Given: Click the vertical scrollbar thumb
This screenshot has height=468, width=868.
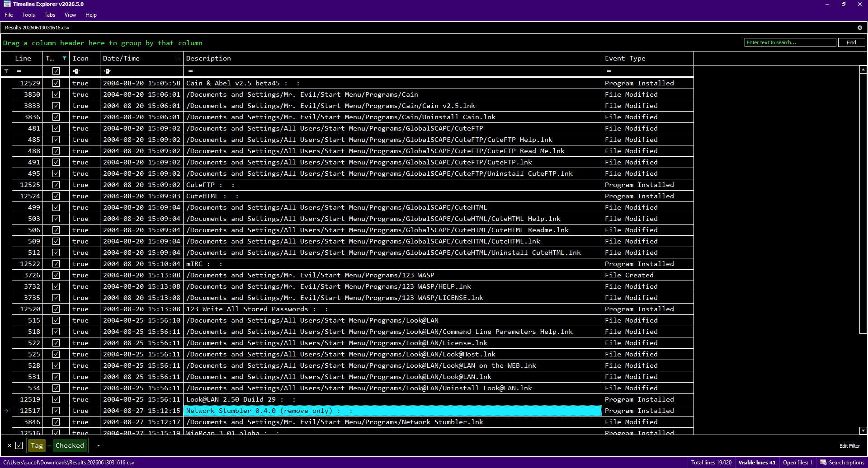Looking at the screenshot, I should coord(863,203).
